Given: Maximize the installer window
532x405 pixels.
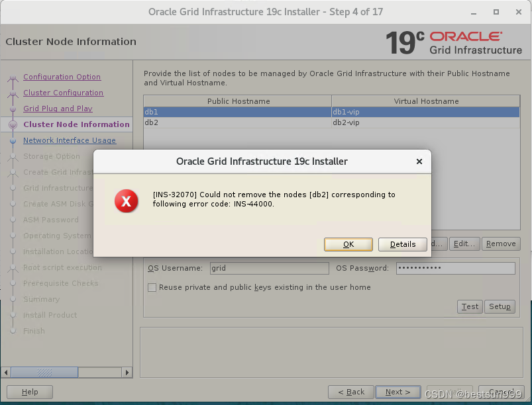Looking at the screenshot, I should 496,12.
